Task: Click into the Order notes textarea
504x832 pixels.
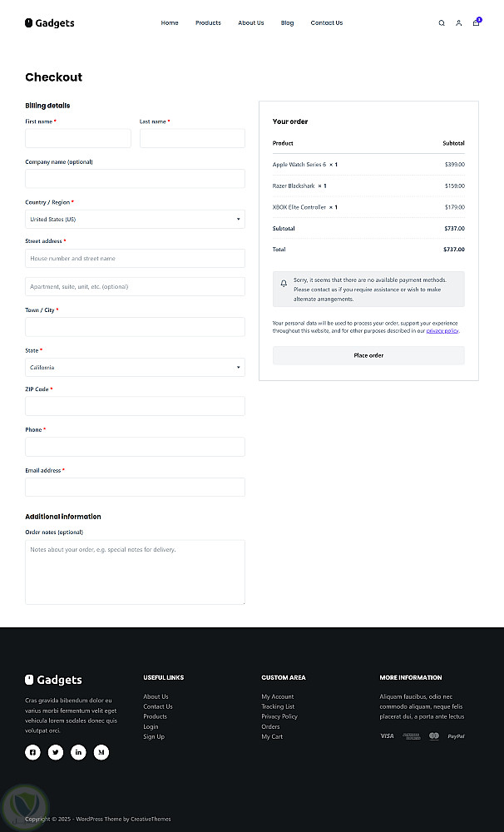Action: point(135,572)
